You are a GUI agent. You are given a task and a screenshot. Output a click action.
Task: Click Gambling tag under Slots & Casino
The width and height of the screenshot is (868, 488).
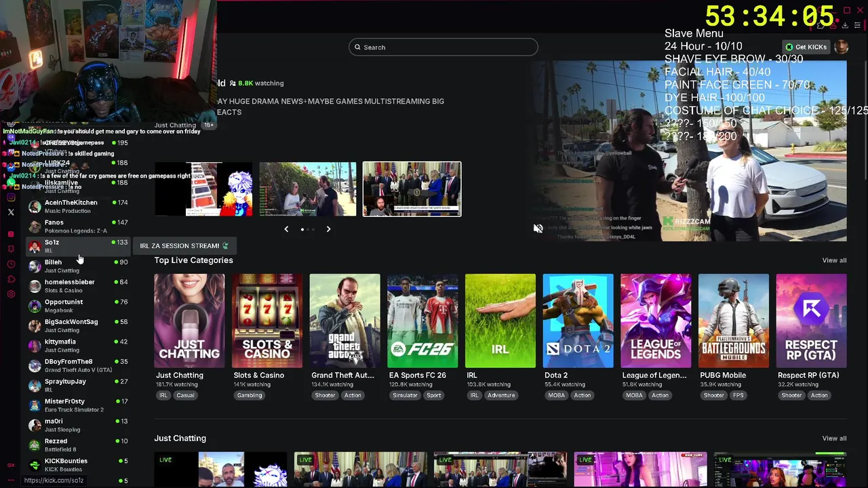[250, 395]
